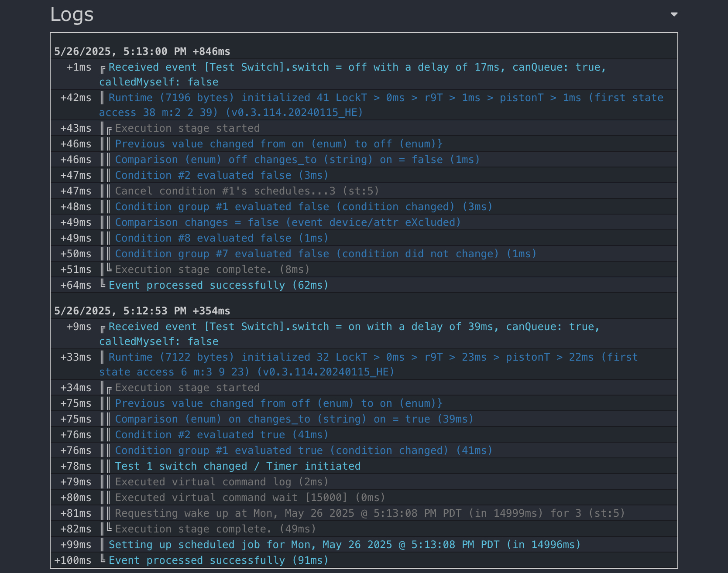Select the 5/26/2025, 5:13:00 PM timestamp header
The image size is (728, 573).
click(x=142, y=51)
